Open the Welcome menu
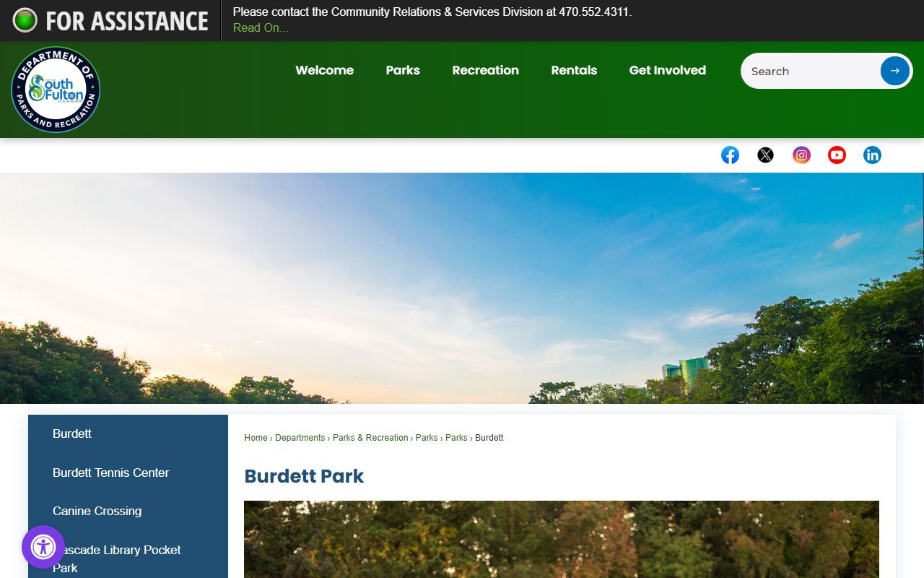The width and height of the screenshot is (924, 578). tap(324, 70)
